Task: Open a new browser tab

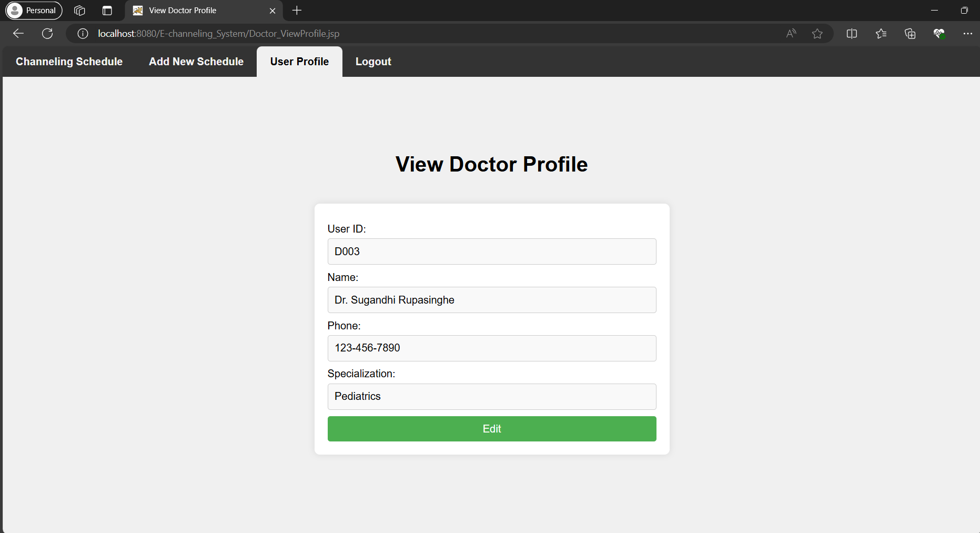Action: pos(297,11)
